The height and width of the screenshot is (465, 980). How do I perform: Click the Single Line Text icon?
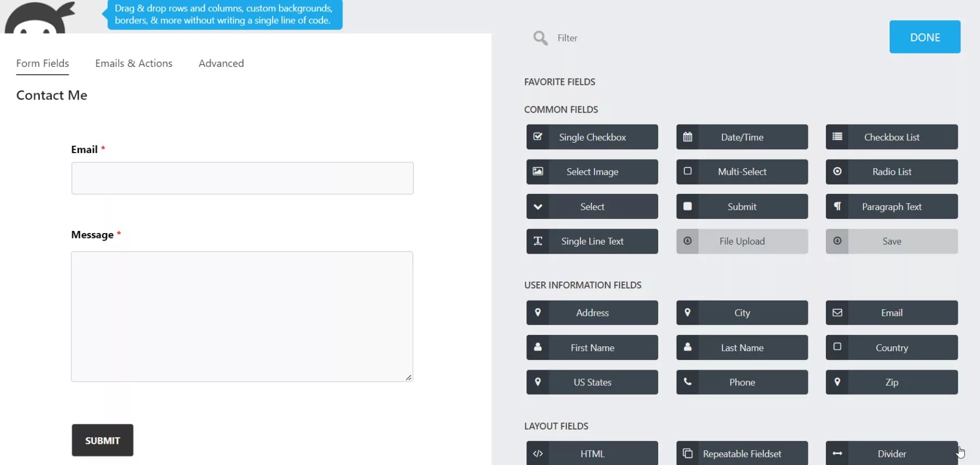click(538, 241)
